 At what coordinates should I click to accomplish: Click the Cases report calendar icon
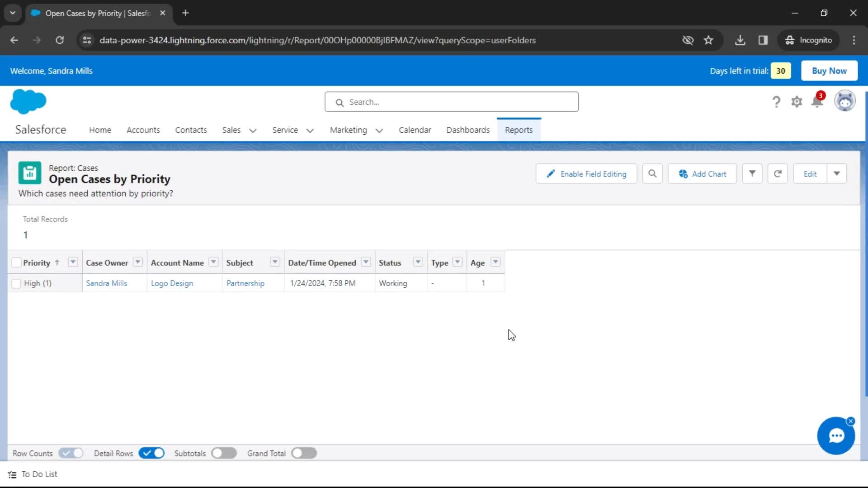click(30, 173)
